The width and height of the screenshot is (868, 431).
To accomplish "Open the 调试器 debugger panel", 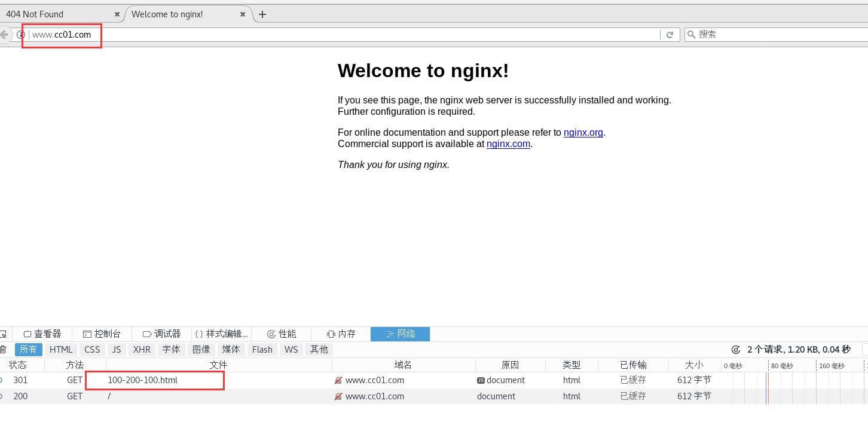I will coord(161,334).
